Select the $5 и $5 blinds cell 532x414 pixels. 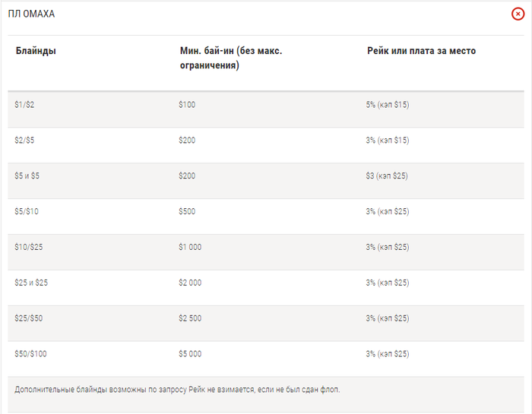27,176
